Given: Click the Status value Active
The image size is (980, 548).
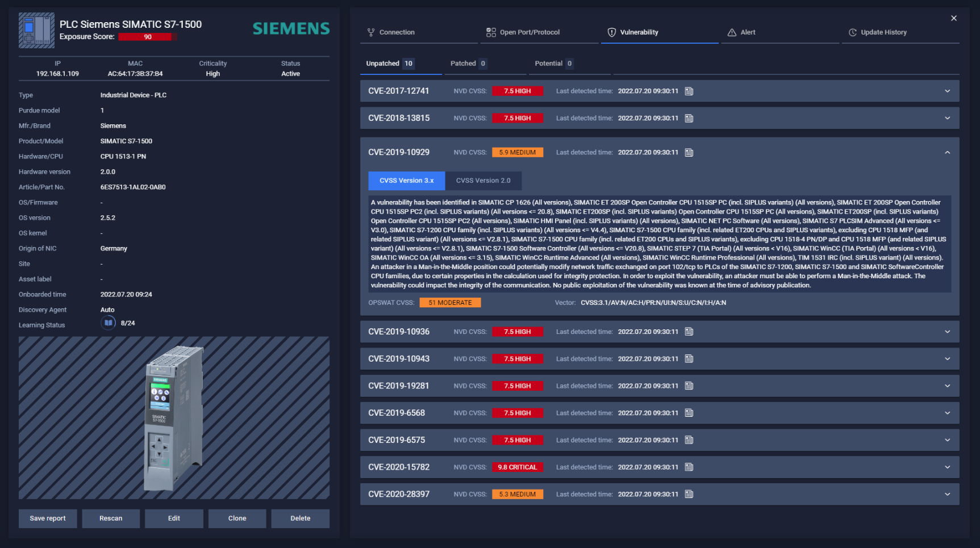Looking at the screenshot, I should pos(290,74).
